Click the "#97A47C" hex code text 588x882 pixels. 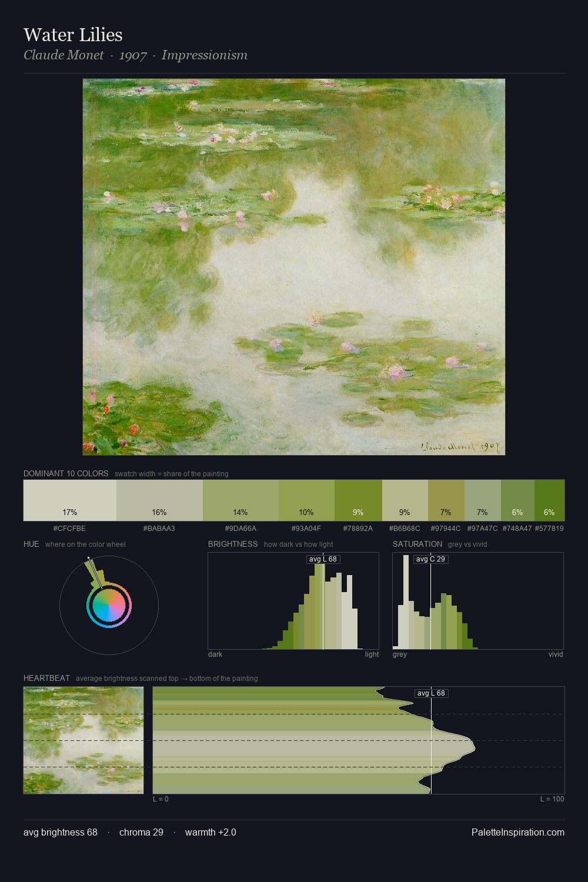click(x=482, y=529)
